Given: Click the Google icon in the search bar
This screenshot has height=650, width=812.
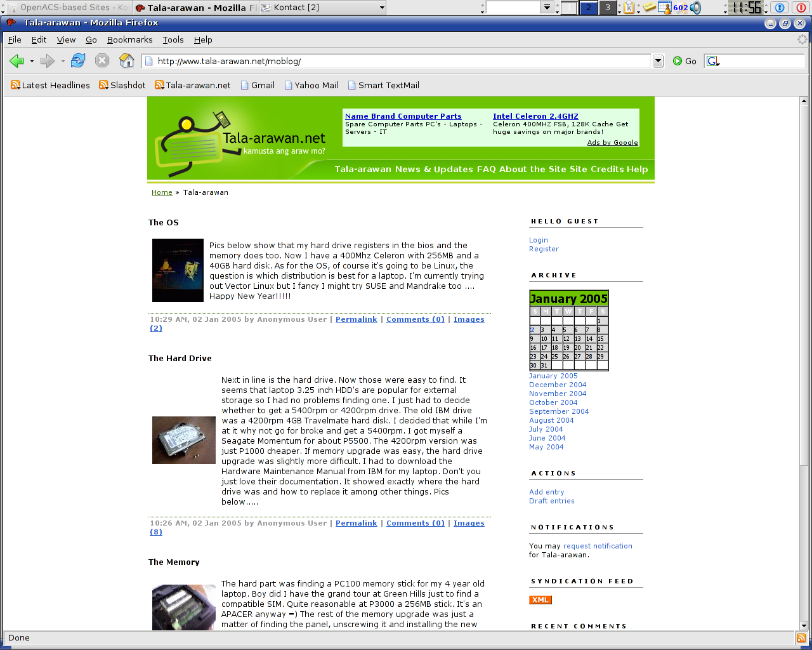Looking at the screenshot, I should tap(712, 61).
